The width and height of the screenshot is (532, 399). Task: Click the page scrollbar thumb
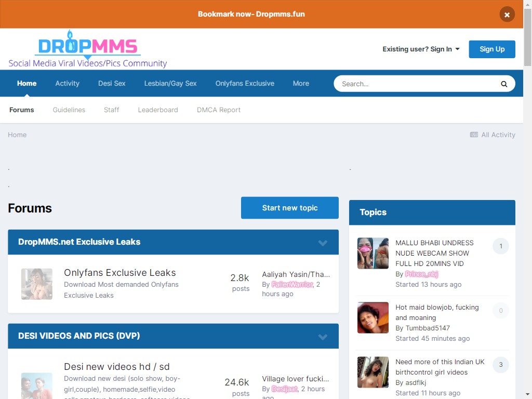click(x=528, y=37)
